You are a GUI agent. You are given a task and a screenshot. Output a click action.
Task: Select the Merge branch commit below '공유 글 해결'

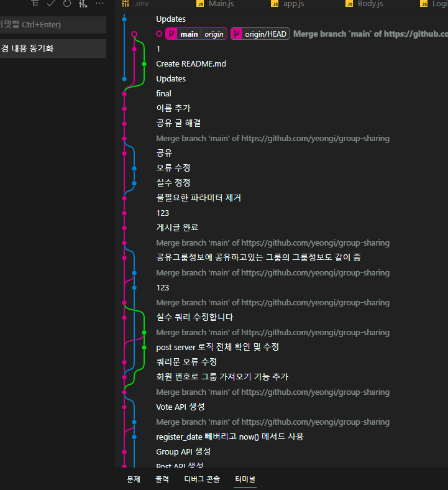(x=273, y=139)
